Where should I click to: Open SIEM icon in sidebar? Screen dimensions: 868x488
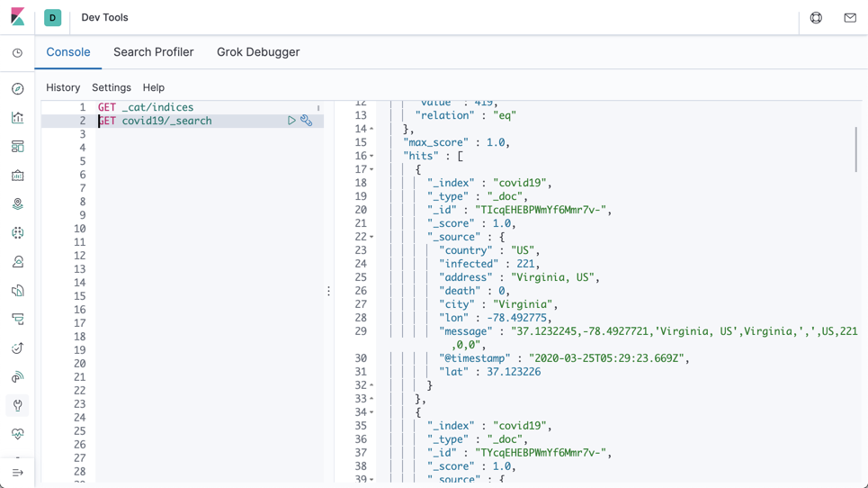point(18,377)
